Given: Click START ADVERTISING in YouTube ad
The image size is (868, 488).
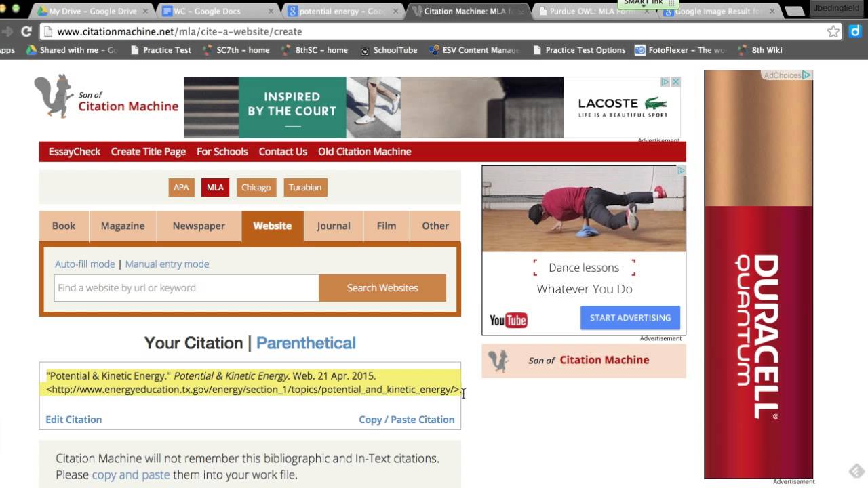Looking at the screenshot, I should 630,318.
